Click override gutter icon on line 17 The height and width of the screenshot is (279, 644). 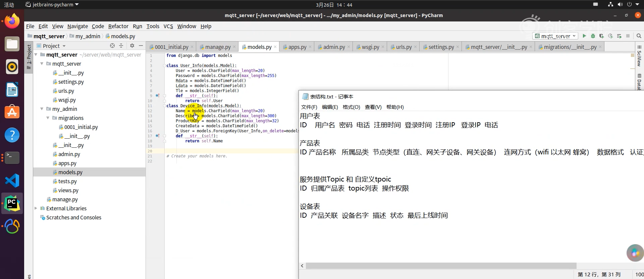pos(157,136)
